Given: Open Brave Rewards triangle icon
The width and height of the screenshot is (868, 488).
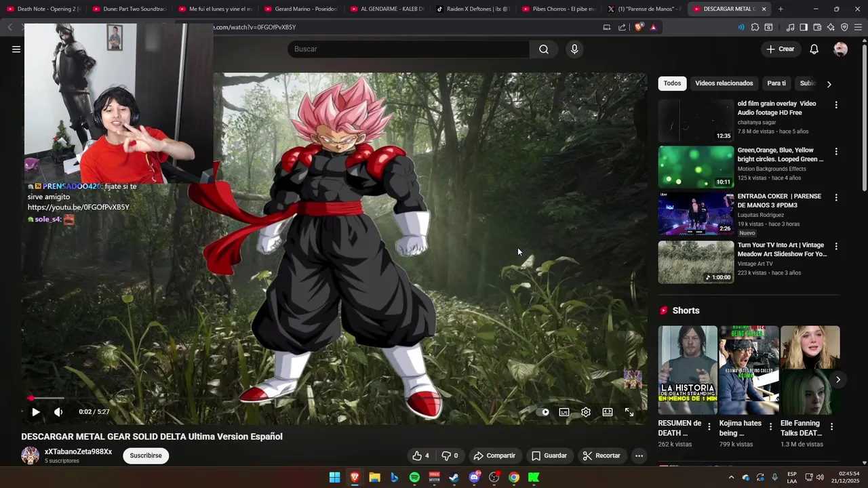Looking at the screenshot, I should [x=653, y=27].
